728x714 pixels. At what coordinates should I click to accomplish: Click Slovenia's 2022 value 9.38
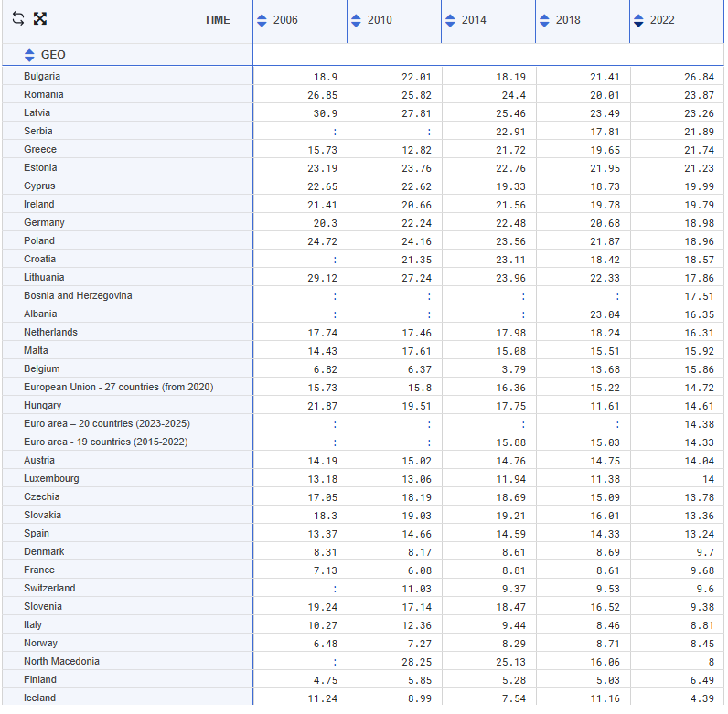702,607
